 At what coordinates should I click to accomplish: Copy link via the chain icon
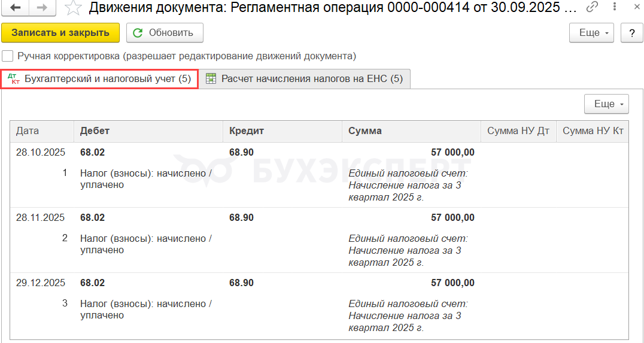(592, 8)
